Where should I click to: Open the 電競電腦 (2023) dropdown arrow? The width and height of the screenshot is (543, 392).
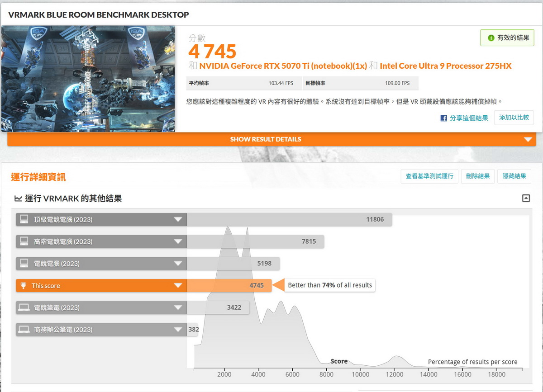[178, 264]
